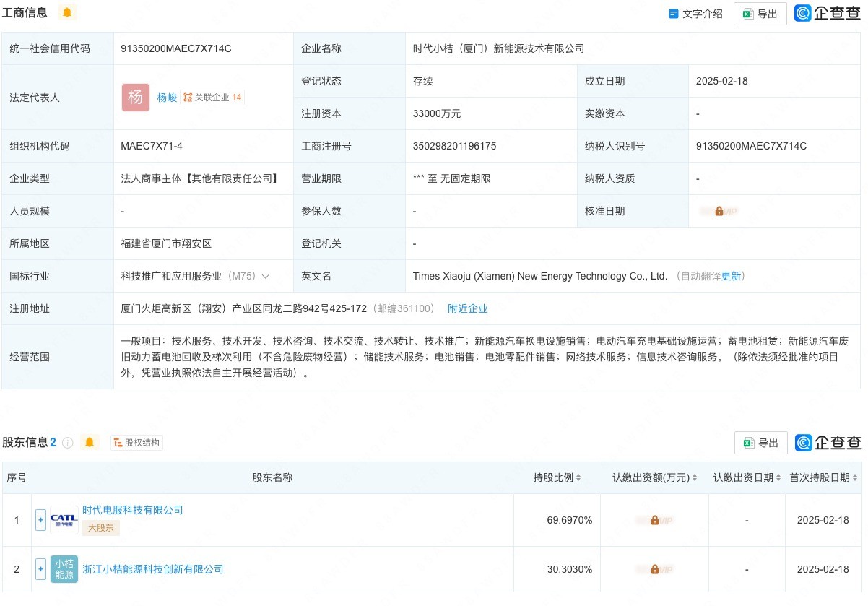Sort shareholders by 持股比例 column
Viewport: 868px width, 606px height.
tap(557, 477)
